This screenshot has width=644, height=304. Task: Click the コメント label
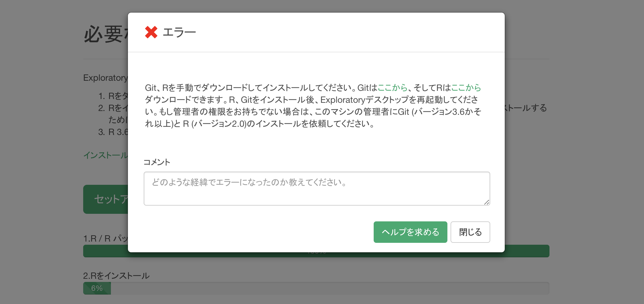[x=157, y=162]
